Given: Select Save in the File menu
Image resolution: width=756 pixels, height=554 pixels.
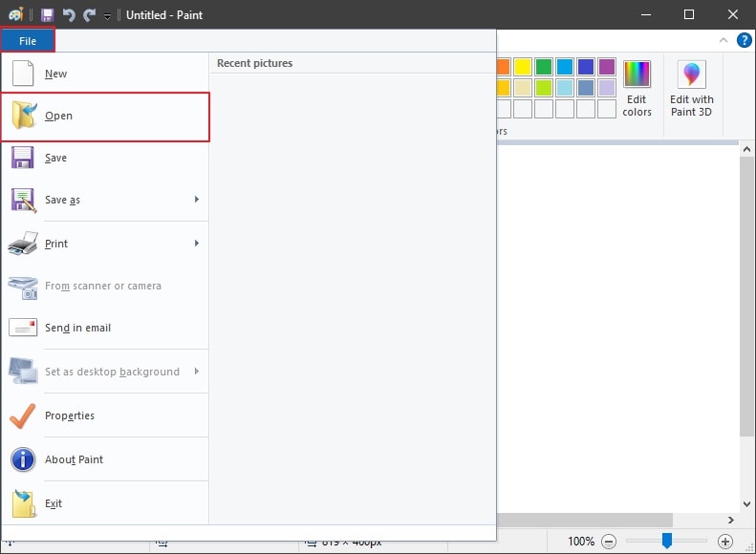Looking at the screenshot, I should tap(104, 158).
